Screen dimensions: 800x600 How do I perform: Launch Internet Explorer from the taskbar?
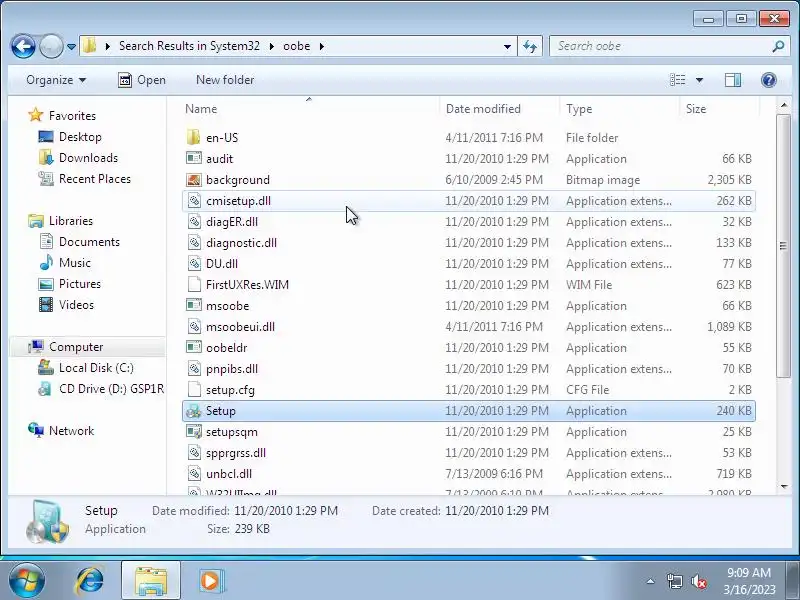(x=90, y=581)
